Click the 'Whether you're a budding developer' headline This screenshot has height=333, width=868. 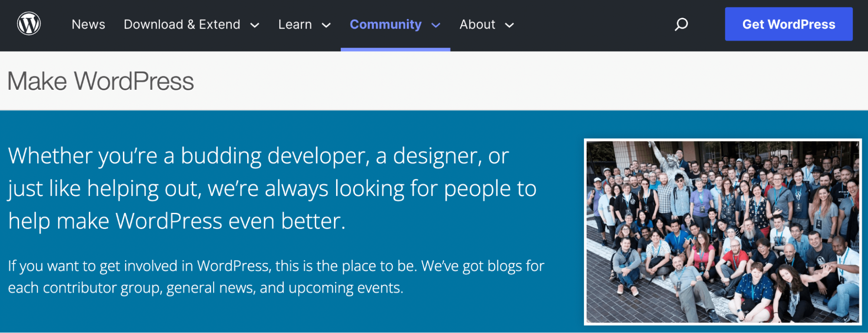tap(272, 188)
